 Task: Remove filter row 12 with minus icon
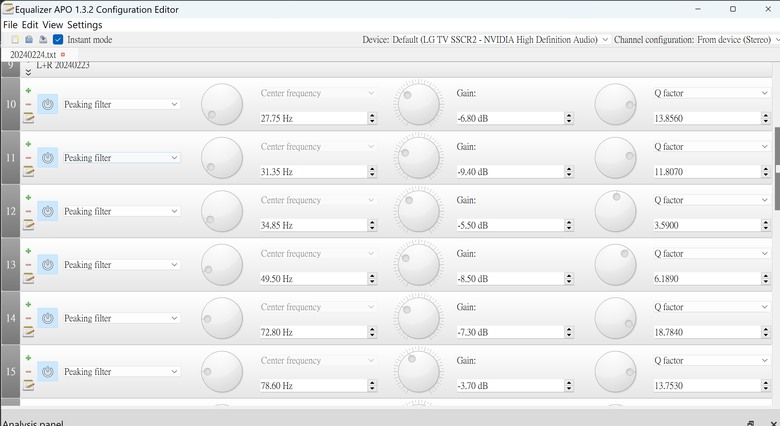28,211
